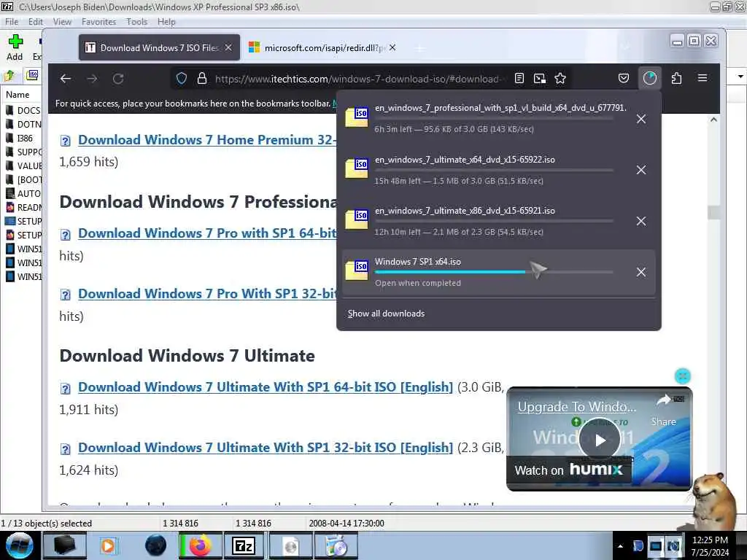747x560 pixels.
Task: Toggle reader view icon in address bar
Action: [519, 79]
